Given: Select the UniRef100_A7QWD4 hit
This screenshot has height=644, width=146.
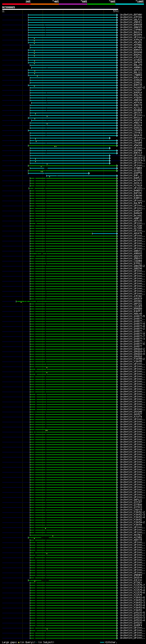Looking at the screenshot, I should pos(131,168).
